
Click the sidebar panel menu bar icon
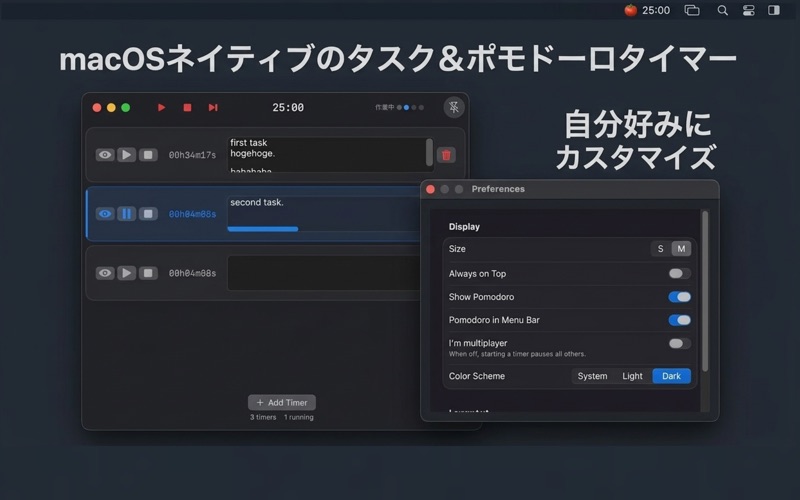tap(774, 10)
